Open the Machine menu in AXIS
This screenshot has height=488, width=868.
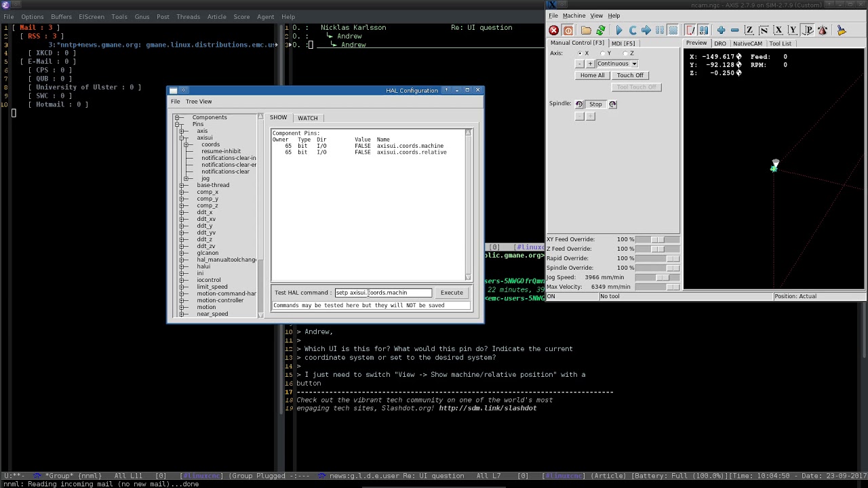[x=574, y=16]
